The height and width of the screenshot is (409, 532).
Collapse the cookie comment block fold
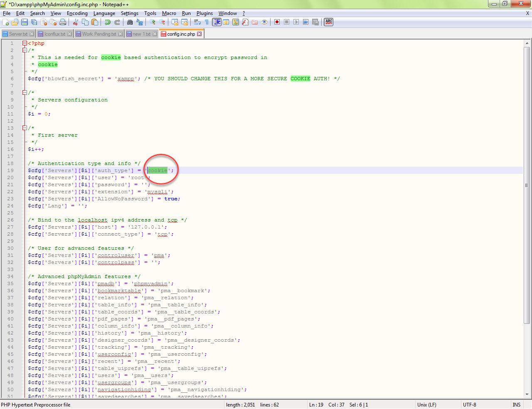click(x=25, y=50)
